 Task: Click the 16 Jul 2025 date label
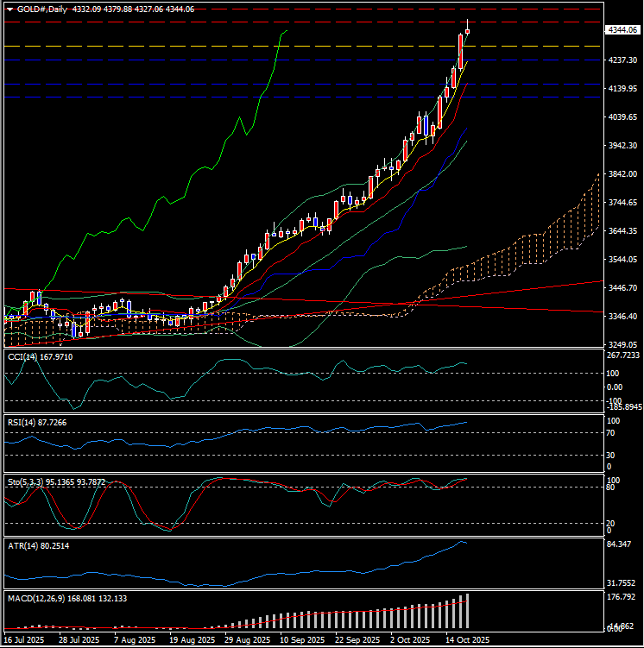tap(25, 640)
